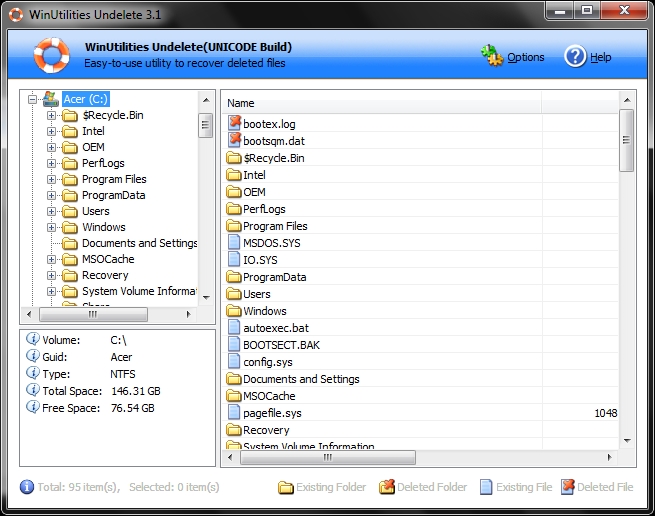Click Deleted Folder legend icon
Image resolution: width=655 pixels, height=516 pixels.
pos(387,487)
